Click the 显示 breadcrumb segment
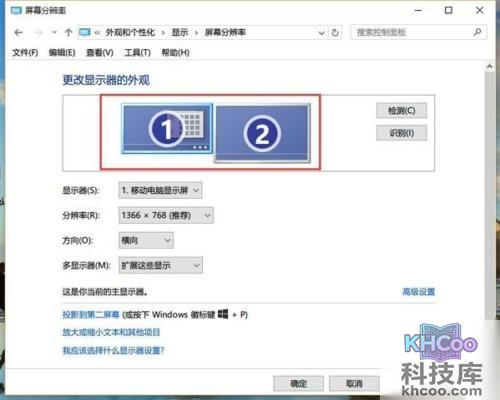Image resolution: width=500 pixels, height=400 pixels. click(180, 32)
